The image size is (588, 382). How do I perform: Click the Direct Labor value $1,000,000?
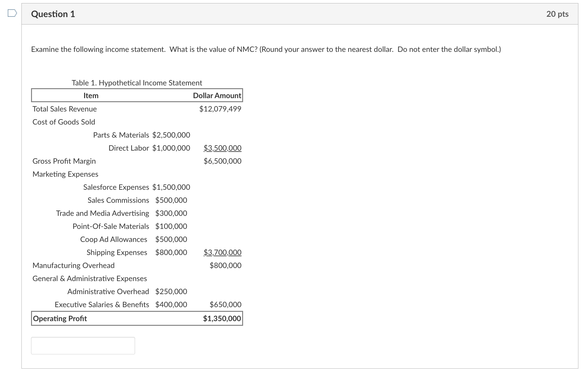171,148
